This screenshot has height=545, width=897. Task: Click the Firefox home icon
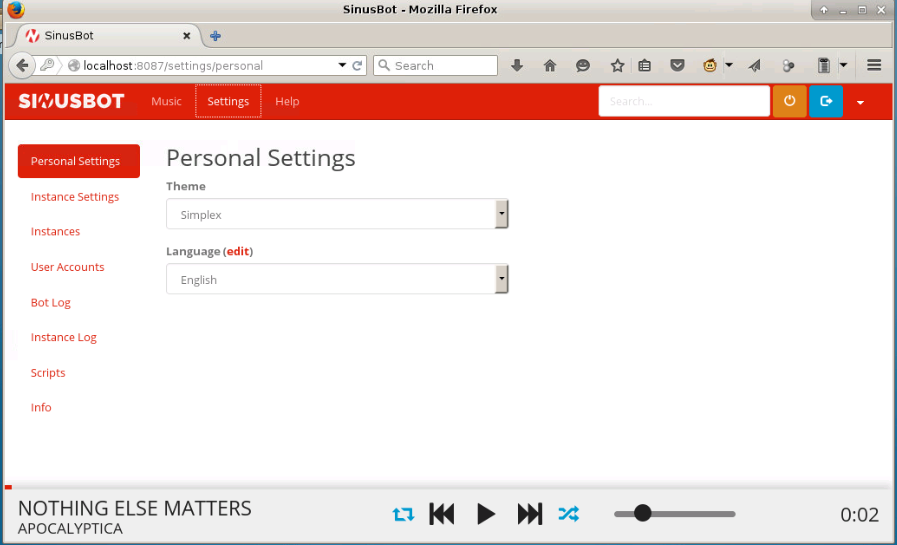pos(550,66)
